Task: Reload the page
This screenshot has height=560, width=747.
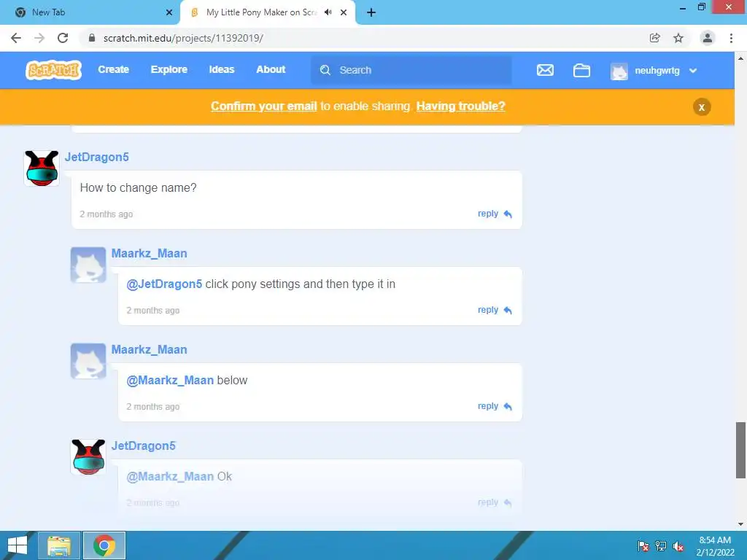Action: pos(63,38)
